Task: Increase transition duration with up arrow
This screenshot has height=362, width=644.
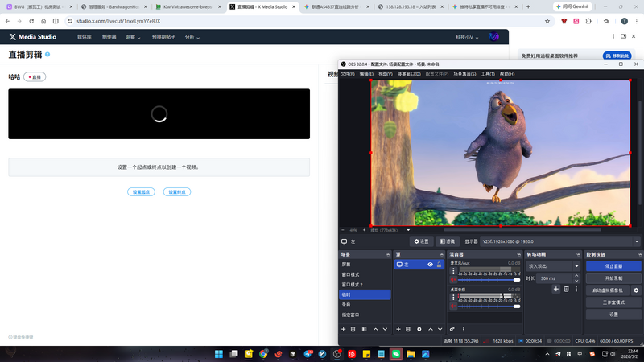Action: [576, 276]
